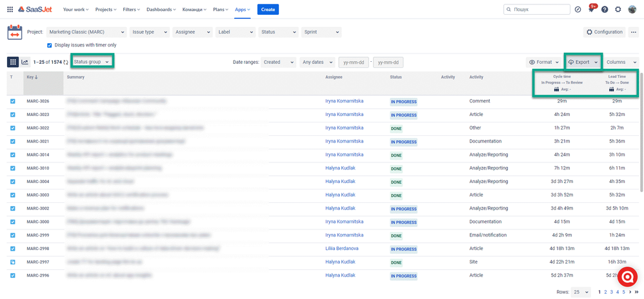Click the three-dots more options button
The image size is (644, 299).
633,32
